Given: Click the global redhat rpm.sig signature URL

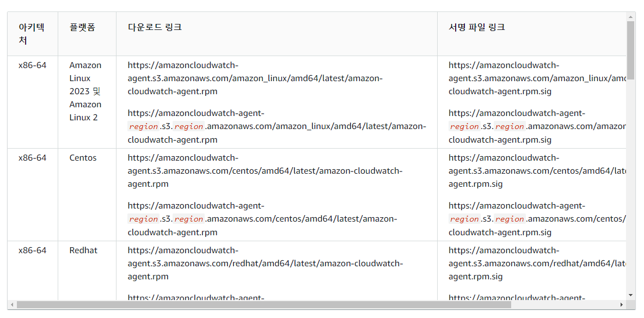Looking at the screenshot, I should pyautogui.click(x=537, y=264).
